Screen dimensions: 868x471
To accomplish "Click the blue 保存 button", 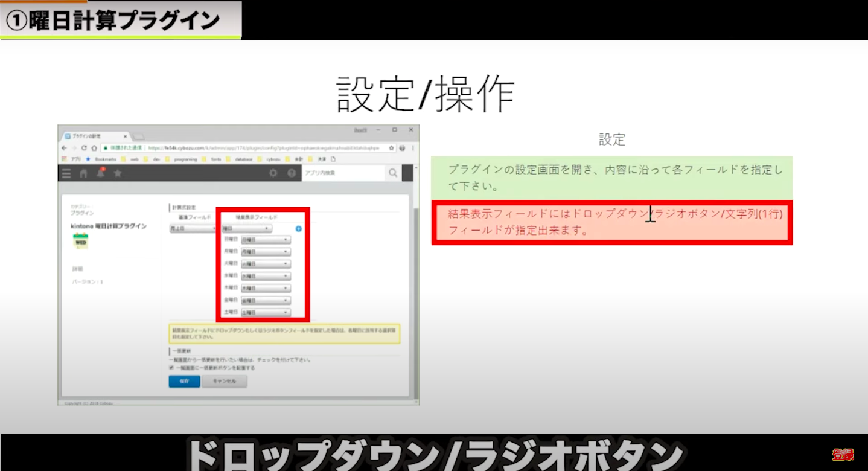I will click(184, 382).
